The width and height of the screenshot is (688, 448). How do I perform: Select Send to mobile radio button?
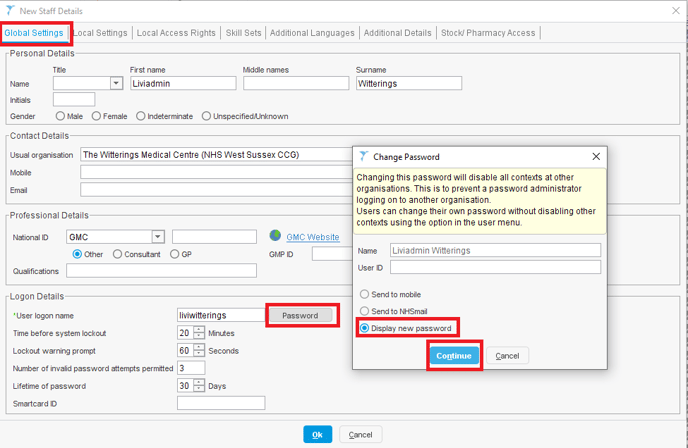coord(365,295)
